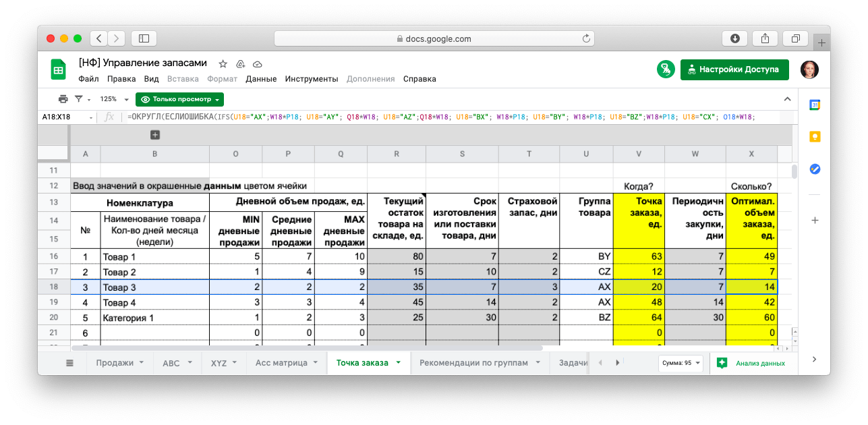Switch to the 'Асс матрица' sheet tab

281,363
